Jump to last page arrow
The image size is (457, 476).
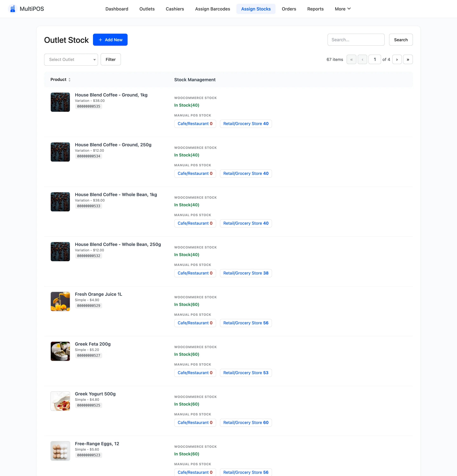tap(408, 60)
